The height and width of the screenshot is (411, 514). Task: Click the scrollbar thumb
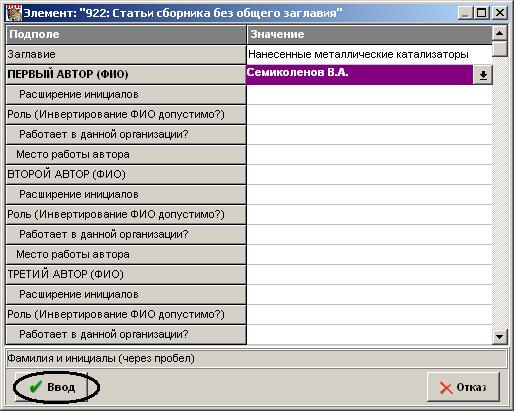tap(499, 49)
